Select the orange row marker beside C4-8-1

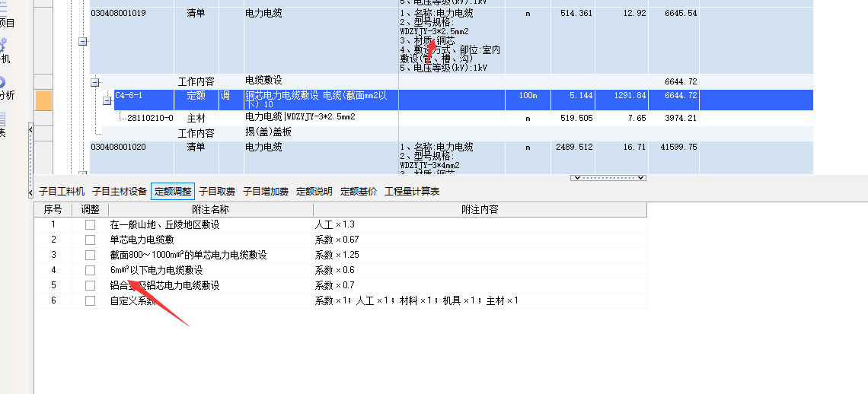click(43, 100)
